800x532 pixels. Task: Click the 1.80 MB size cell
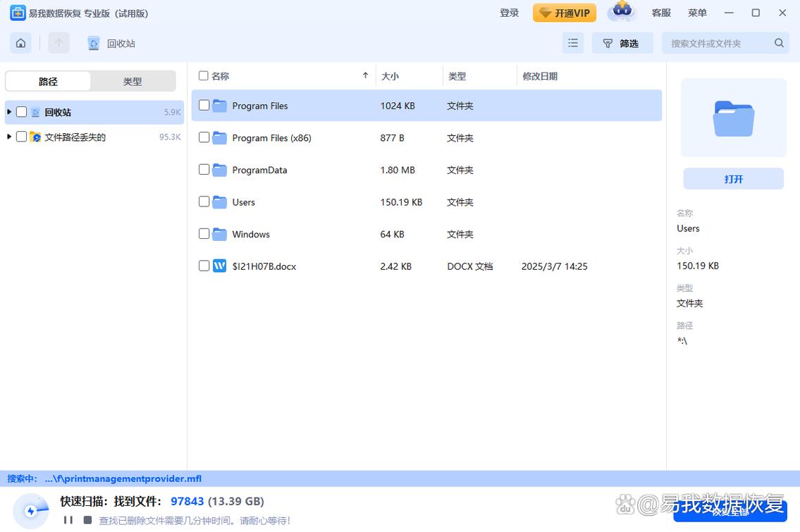pos(397,170)
